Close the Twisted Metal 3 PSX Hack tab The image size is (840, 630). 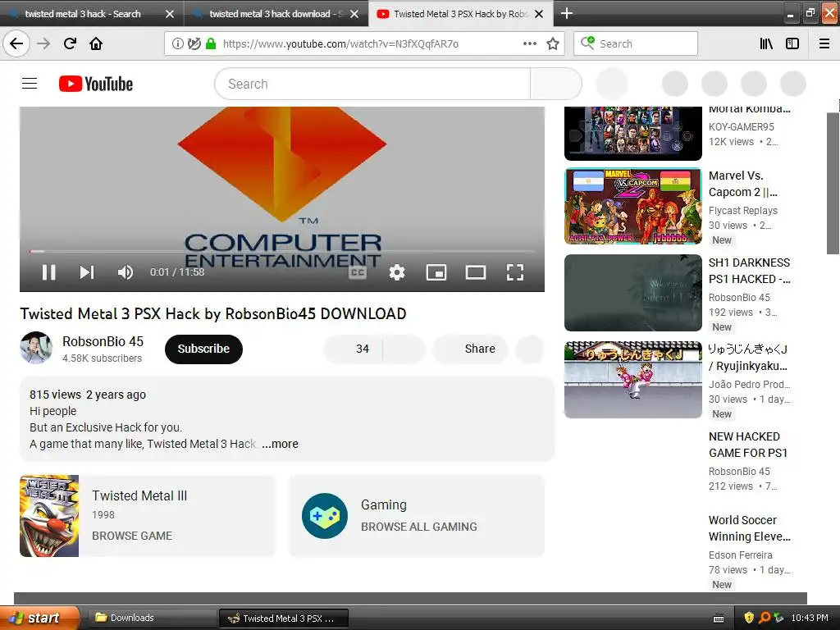point(540,14)
